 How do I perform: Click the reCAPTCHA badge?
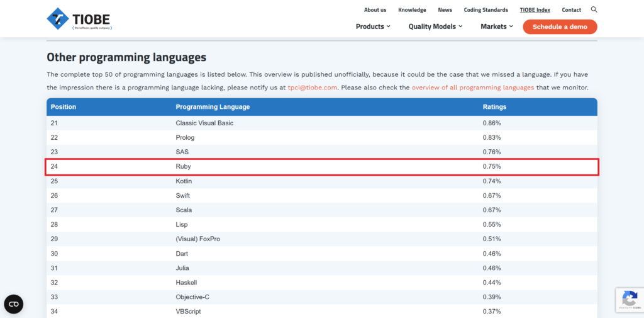[630, 300]
